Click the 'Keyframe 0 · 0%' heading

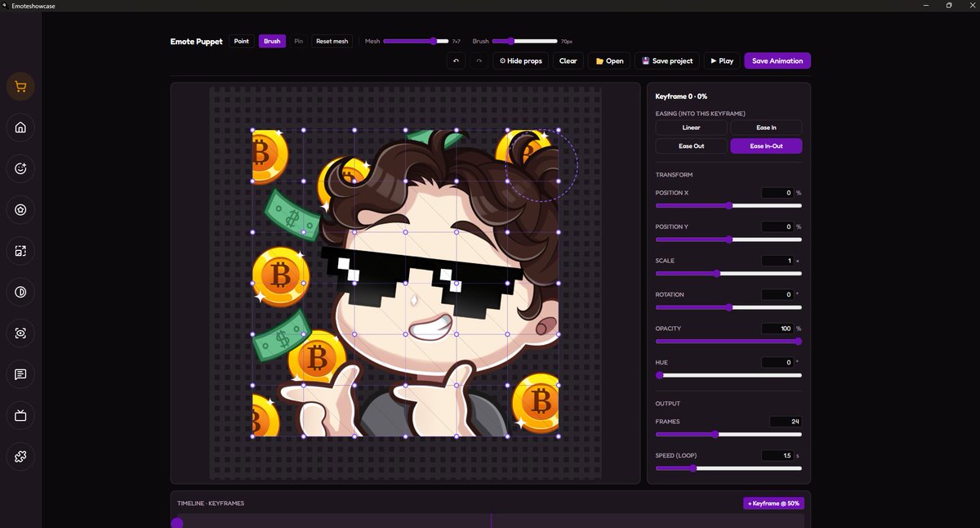[x=681, y=96]
